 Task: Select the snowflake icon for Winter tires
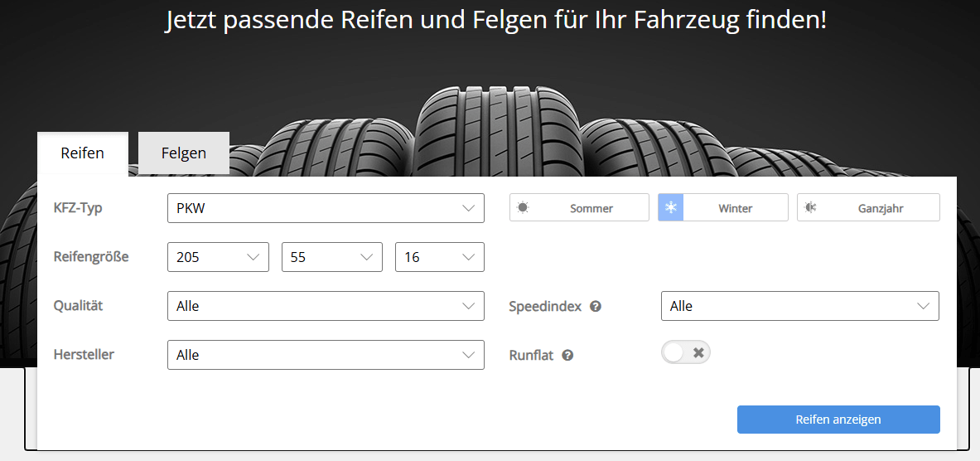point(671,208)
